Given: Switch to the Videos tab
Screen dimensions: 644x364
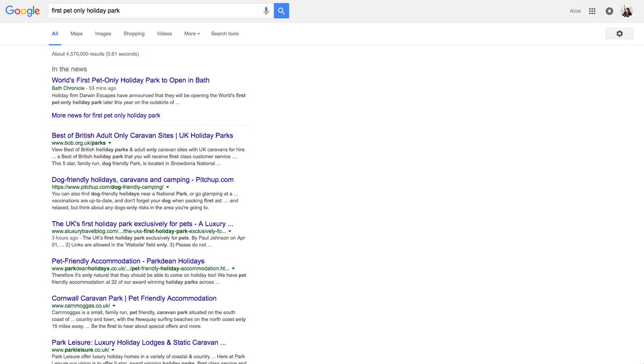Looking at the screenshot, I should point(164,33).
